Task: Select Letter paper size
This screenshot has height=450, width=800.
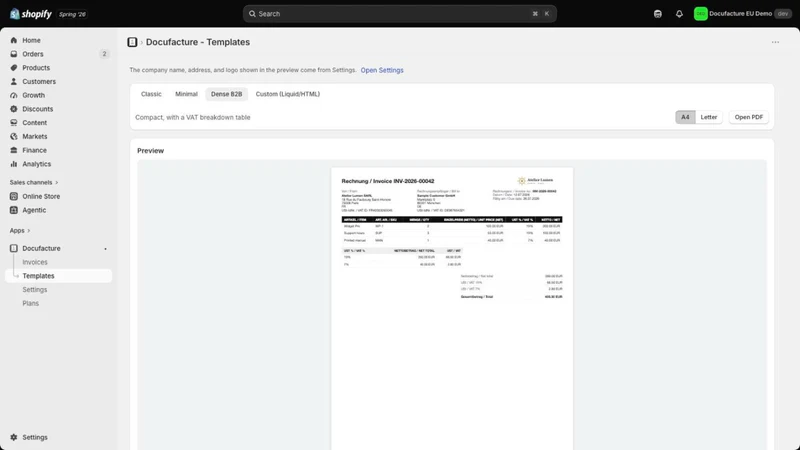Action: [x=709, y=117]
